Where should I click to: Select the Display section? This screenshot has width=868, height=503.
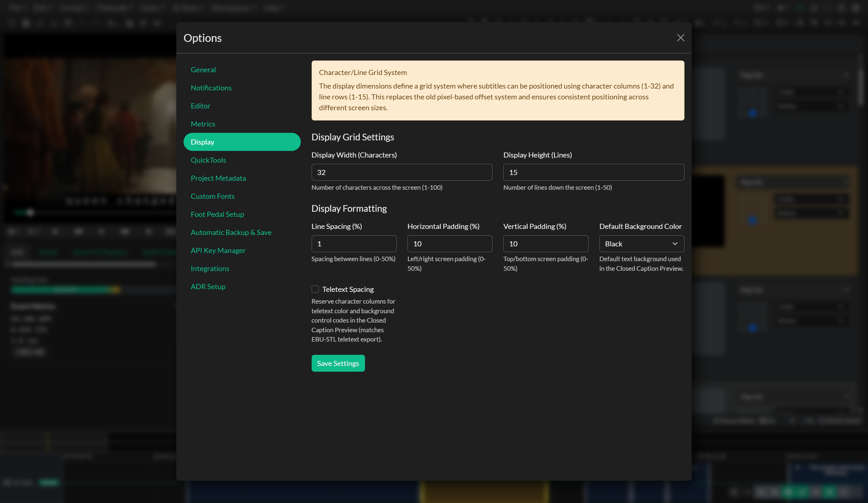(242, 142)
